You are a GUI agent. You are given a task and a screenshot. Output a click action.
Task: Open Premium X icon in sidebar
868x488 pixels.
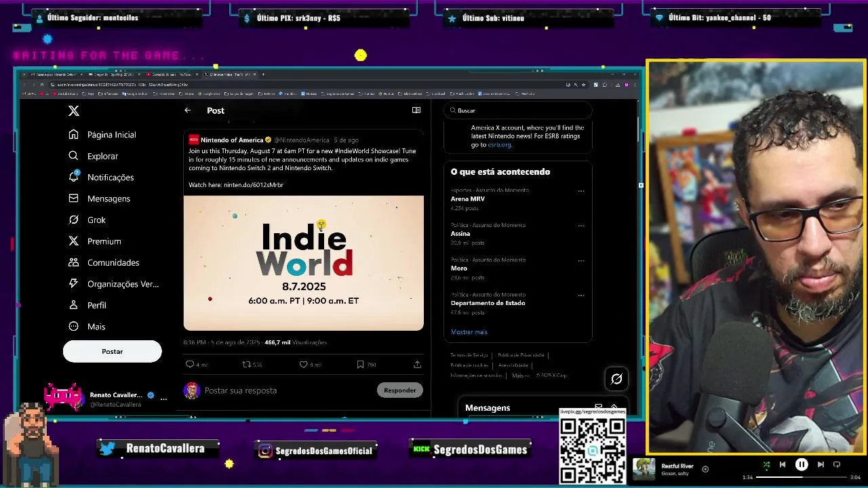click(73, 241)
